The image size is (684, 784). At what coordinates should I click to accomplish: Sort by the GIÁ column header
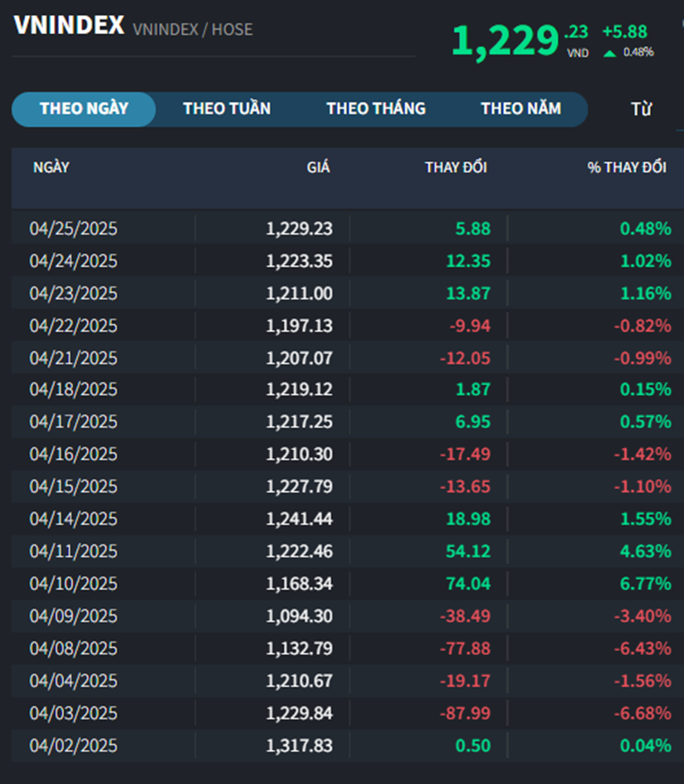(x=318, y=168)
